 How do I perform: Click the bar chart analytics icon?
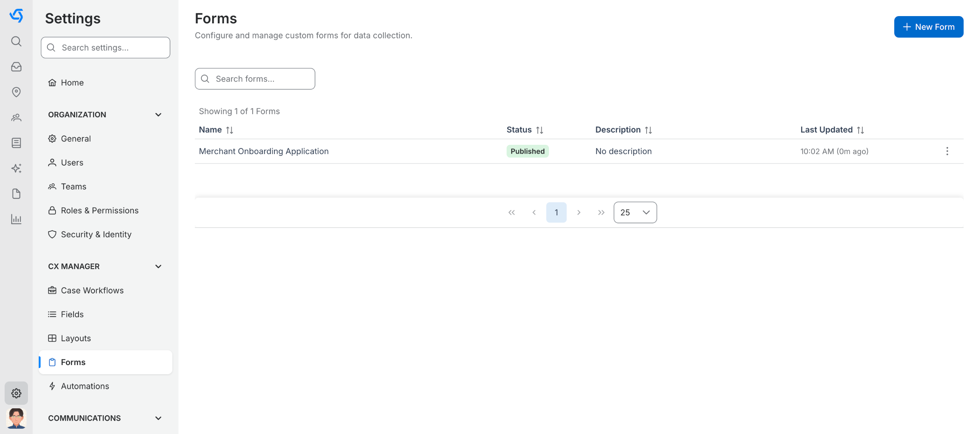tap(16, 219)
